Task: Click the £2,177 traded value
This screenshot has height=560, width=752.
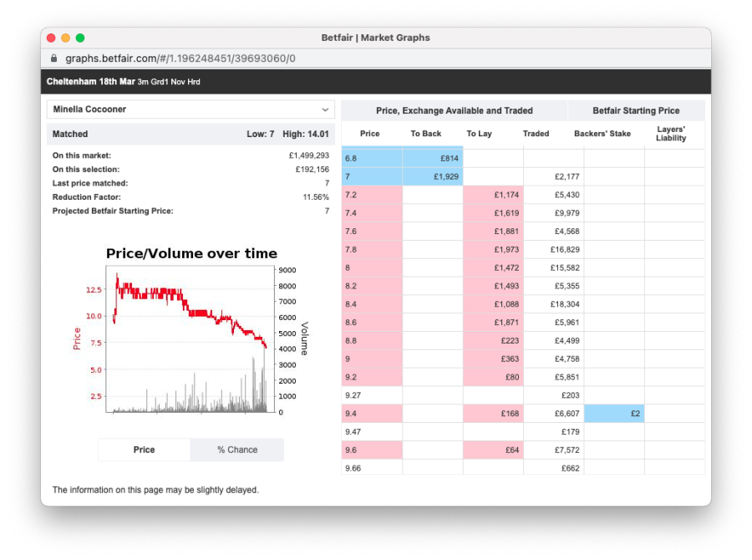Action: 567,176
